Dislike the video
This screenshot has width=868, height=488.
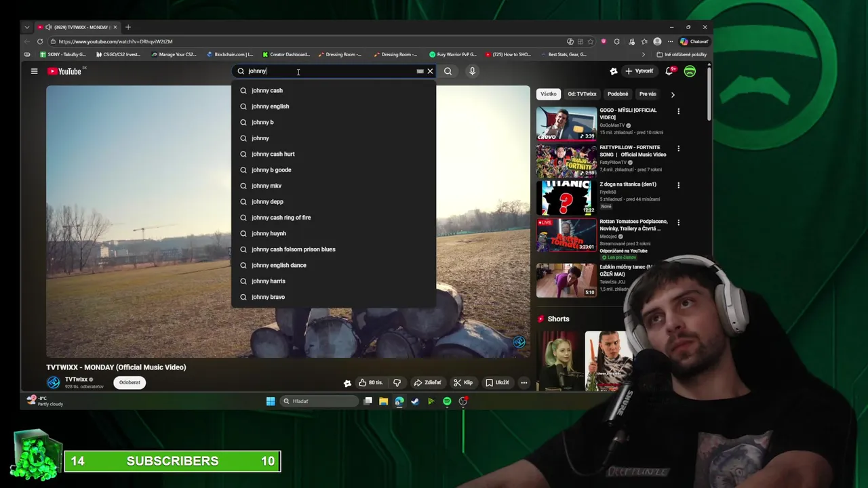pyautogui.click(x=397, y=382)
